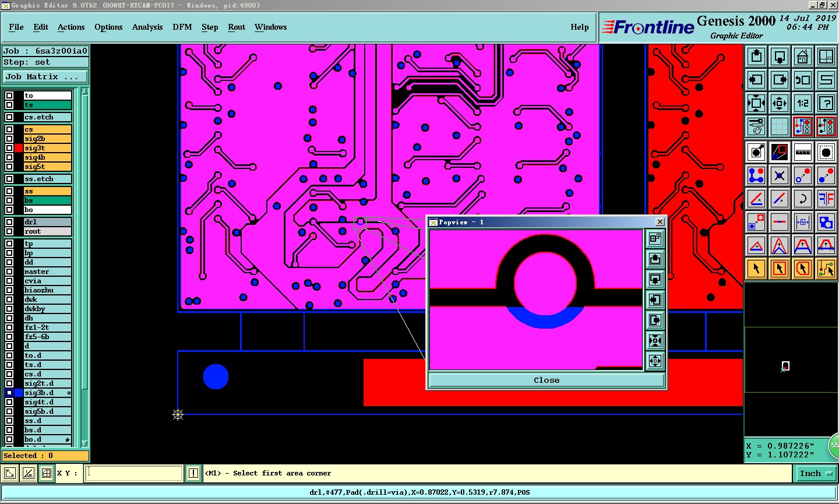This screenshot has width=839, height=504.
Task: Click the previous view undo icon
Action: pos(803,80)
